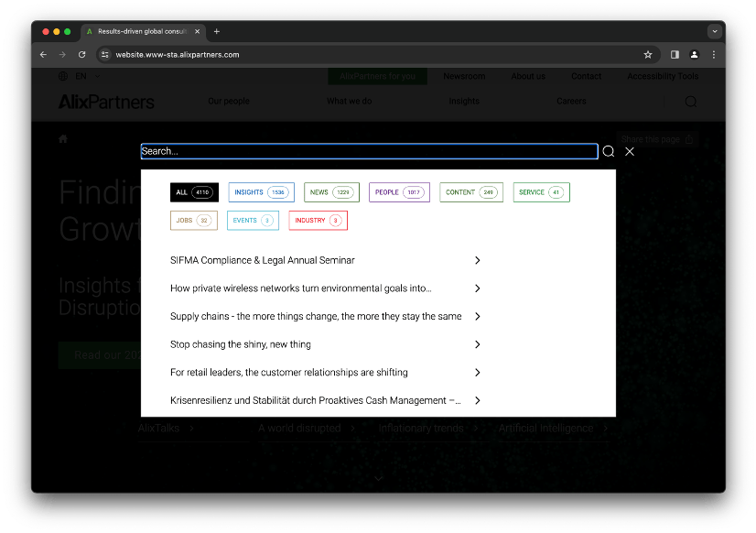
Task: Filter results by NEWS
Action: coord(331,192)
